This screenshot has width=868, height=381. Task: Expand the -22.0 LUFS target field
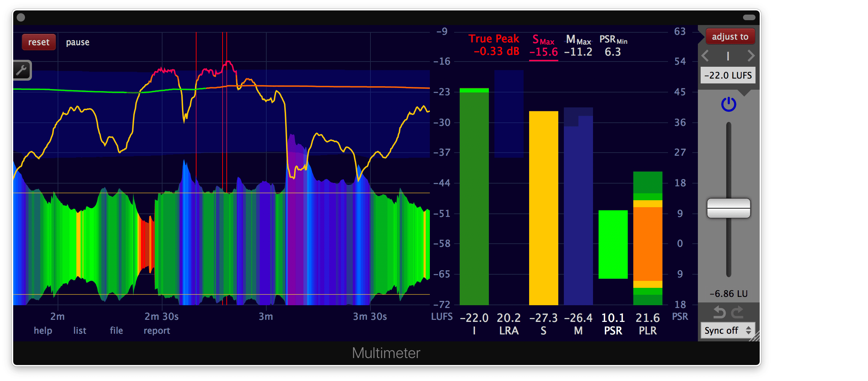pos(728,75)
